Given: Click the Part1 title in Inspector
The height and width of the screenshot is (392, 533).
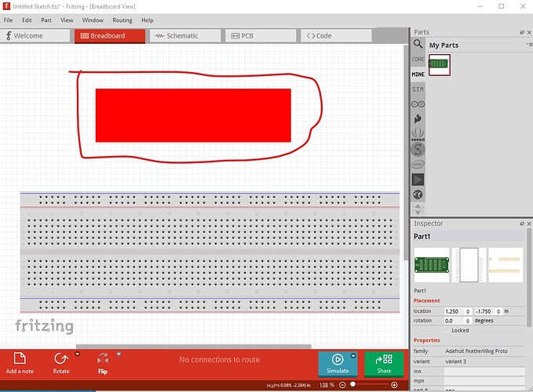Looking at the screenshot, I should pos(422,237).
